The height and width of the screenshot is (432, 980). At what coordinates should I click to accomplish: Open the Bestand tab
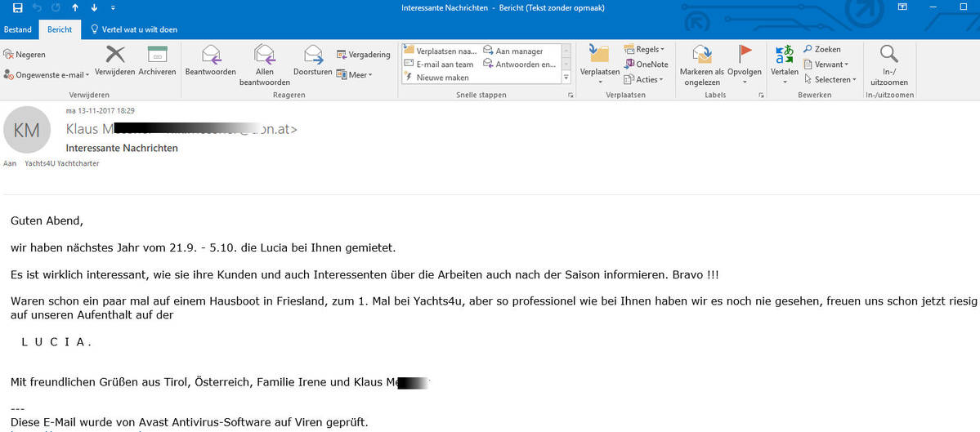point(18,29)
